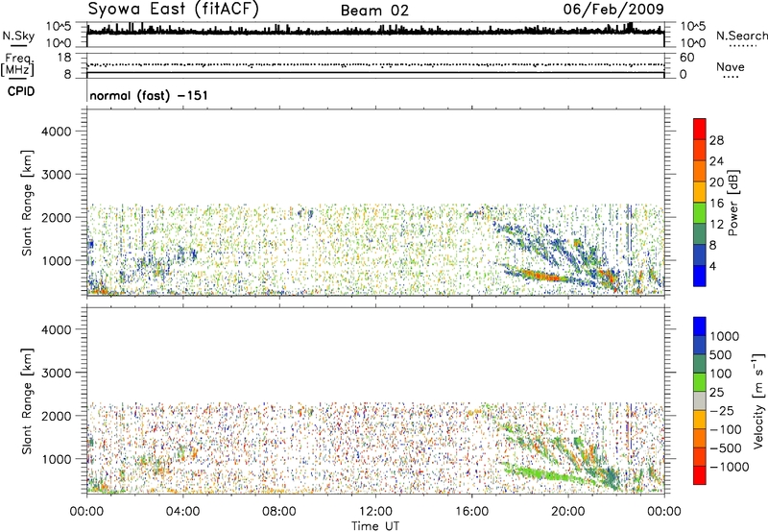Click the "-1000" label on velocity color bar
The height and width of the screenshot is (532, 768).
point(729,467)
